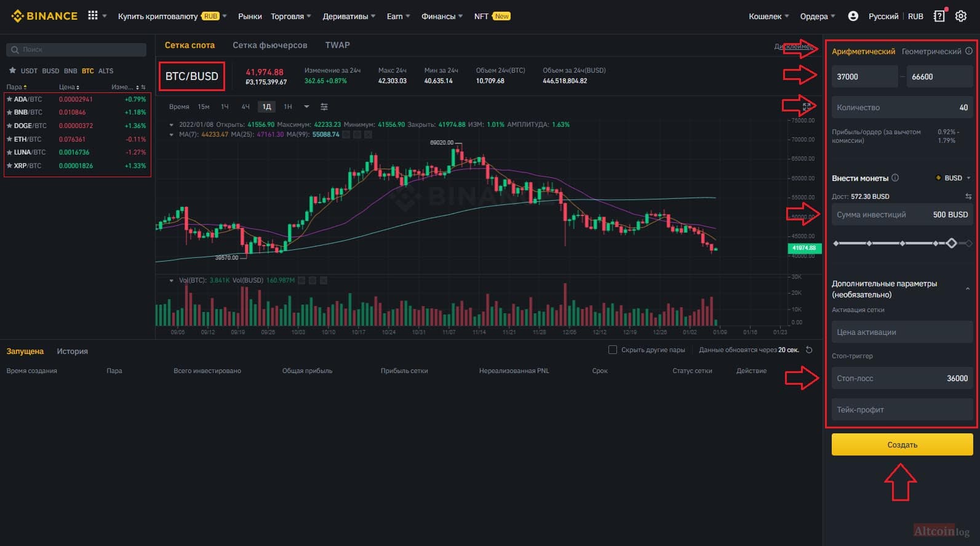Switch to TWAP tab

pos(337,45)
